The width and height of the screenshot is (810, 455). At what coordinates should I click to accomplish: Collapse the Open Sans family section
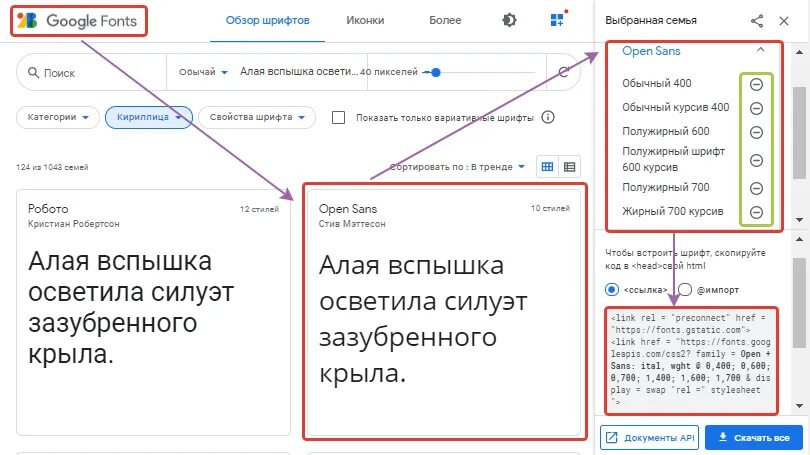760,50
